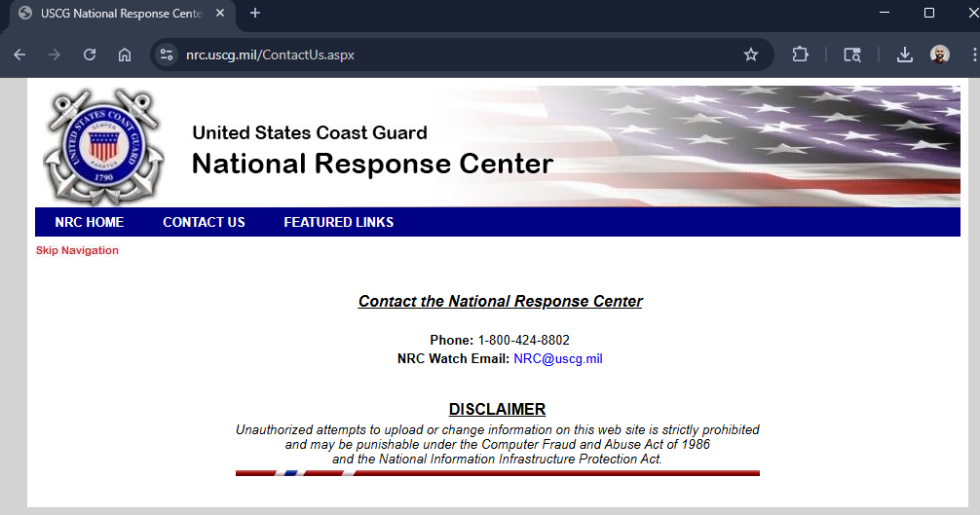Open the CONTACT US menu item

[204, 222]
